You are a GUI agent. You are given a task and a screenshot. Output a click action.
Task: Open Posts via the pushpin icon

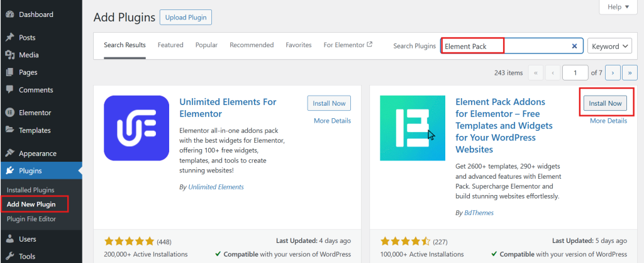point(9,38)
